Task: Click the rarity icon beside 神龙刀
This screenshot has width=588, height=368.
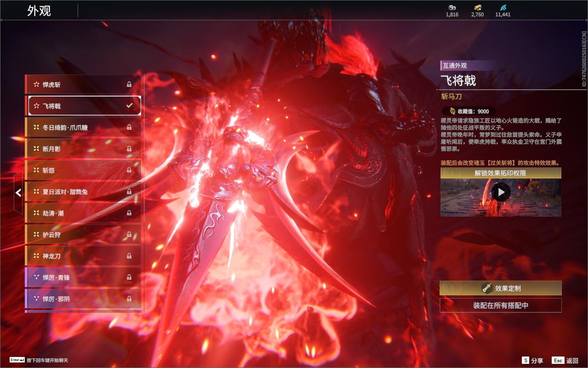Action: tap(36, 256)
